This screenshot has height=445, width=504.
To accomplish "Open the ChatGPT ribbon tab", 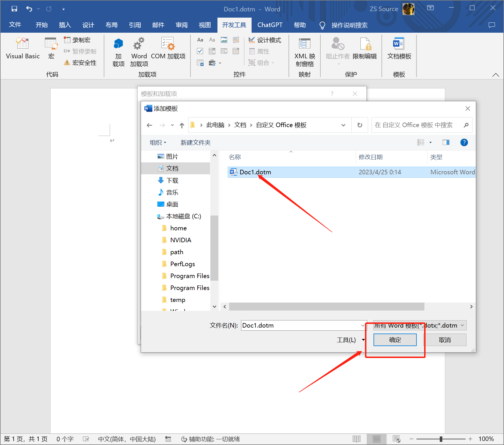I will (x=270, y=25).
